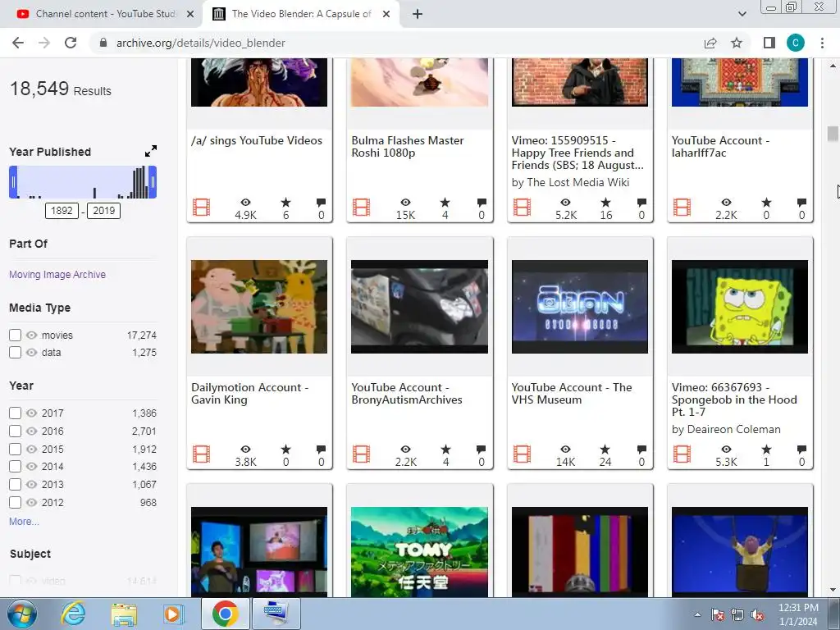Click the film icon on '/a/ sings YouTube Videos' card
Screen dimensions: 840x630
(202, 208)
